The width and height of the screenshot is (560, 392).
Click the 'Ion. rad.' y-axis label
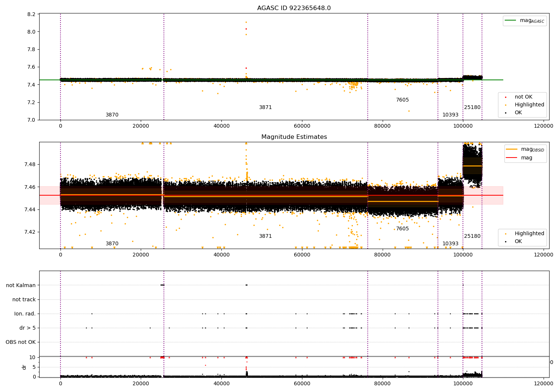click(25, 314)
